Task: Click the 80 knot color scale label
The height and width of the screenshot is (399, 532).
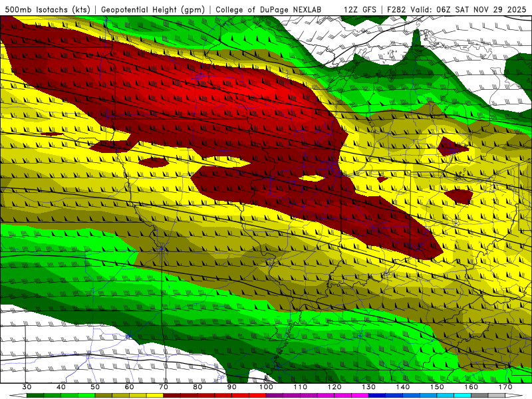Action: [x=198, y=387]
